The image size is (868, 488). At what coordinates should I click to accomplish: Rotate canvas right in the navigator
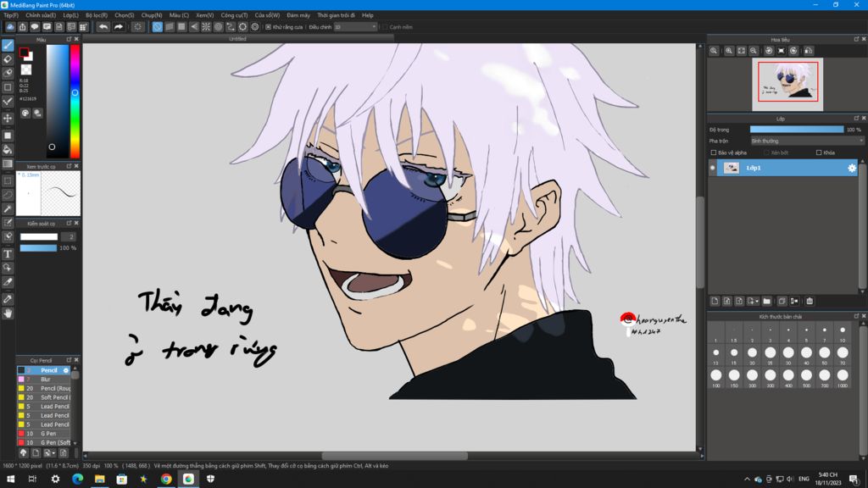tap(793, 51)
